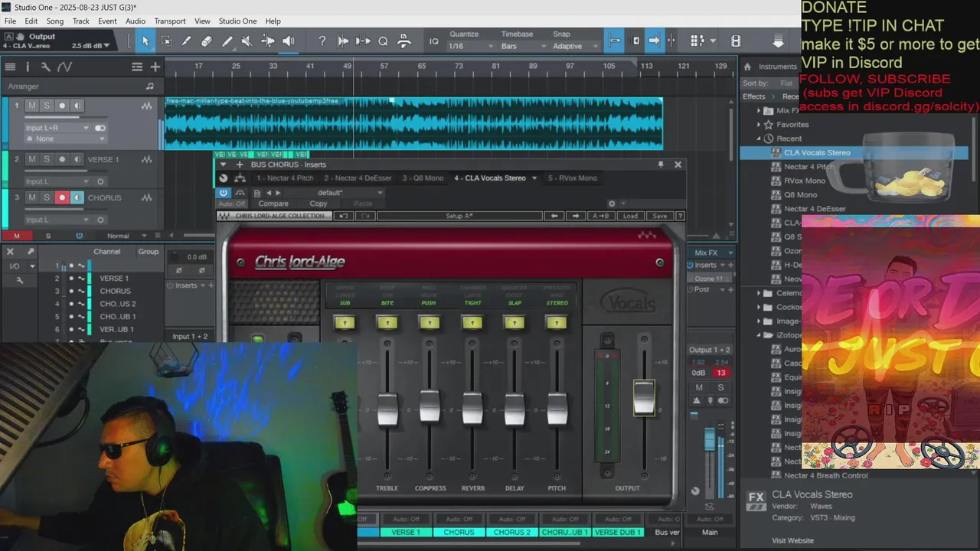Image resolution: width=980 pixels, height=551 pixels.
Task: Show automation curve icon above tracks
Action: 65,67
